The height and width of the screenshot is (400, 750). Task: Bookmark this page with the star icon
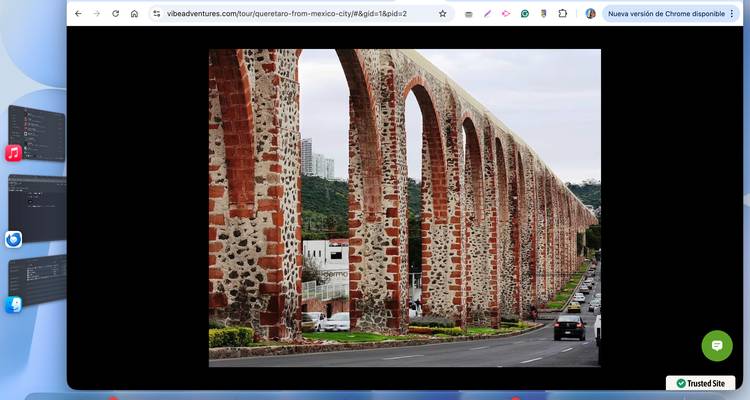(x=442, y=14)
